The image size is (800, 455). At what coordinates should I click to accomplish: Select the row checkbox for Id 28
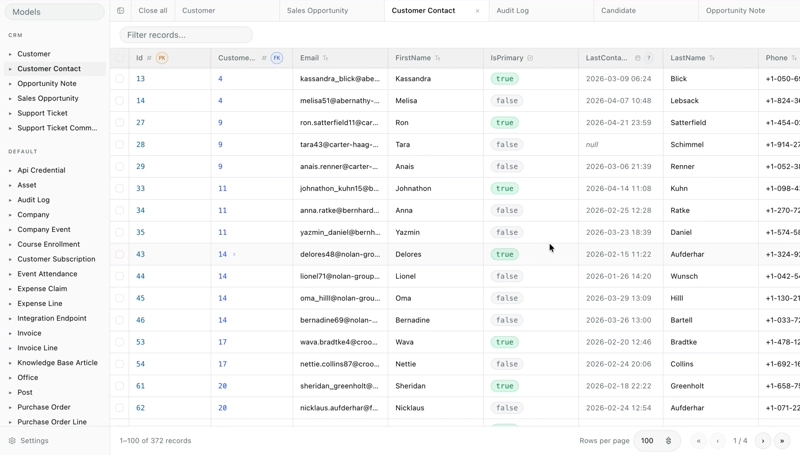pyautogui.click(x=119, y=144)
